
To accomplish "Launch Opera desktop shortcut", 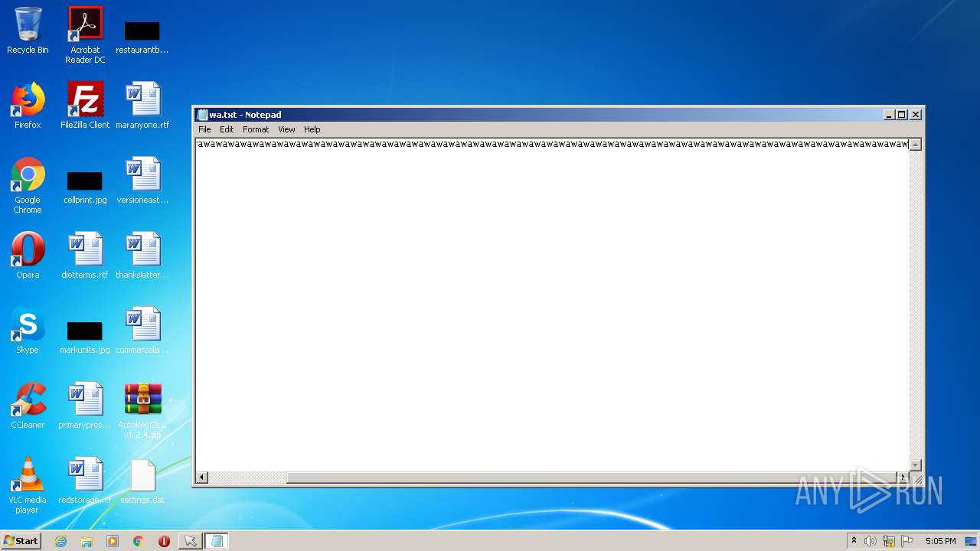I will (x=28, y=256).
